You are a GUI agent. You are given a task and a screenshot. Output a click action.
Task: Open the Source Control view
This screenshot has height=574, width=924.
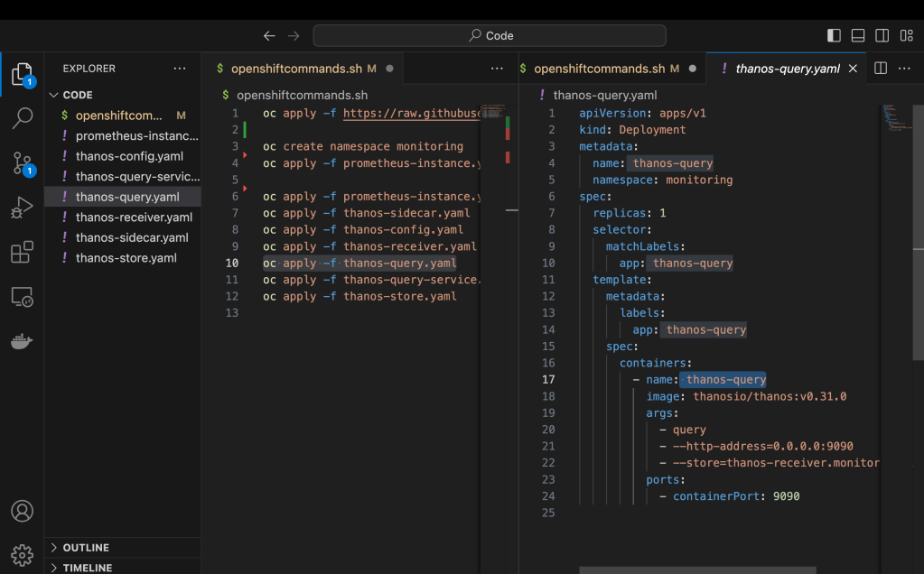click(x=23, y=163)
